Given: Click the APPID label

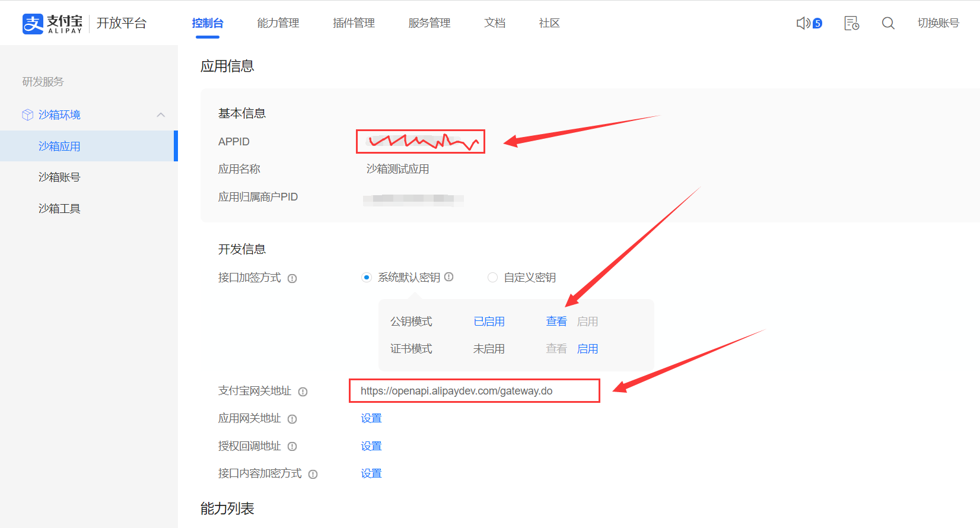Looking at the screenshot, I should [234, 142].
